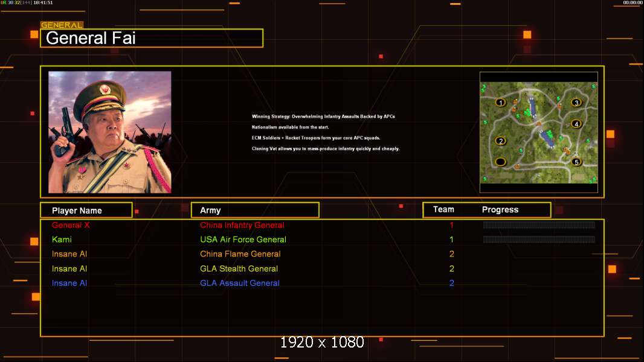Click start position marker 5 on minimap

(x=576, y=162)
